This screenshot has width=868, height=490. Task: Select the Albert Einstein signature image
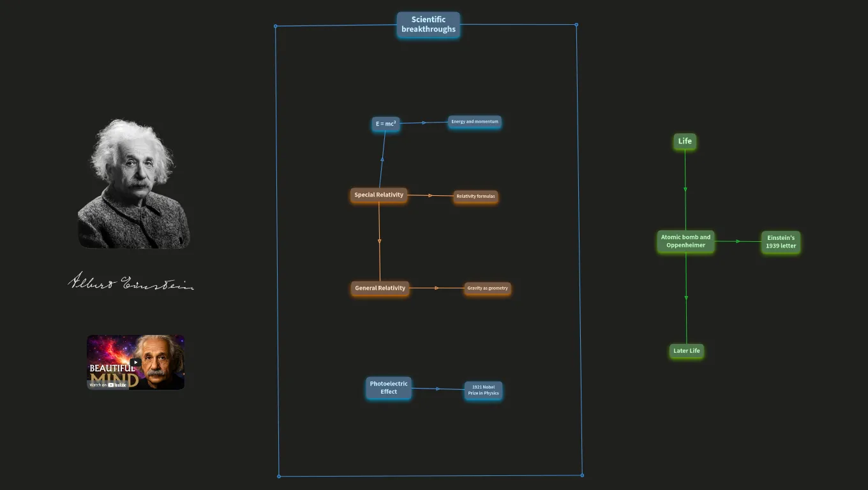tap(131, 282)
